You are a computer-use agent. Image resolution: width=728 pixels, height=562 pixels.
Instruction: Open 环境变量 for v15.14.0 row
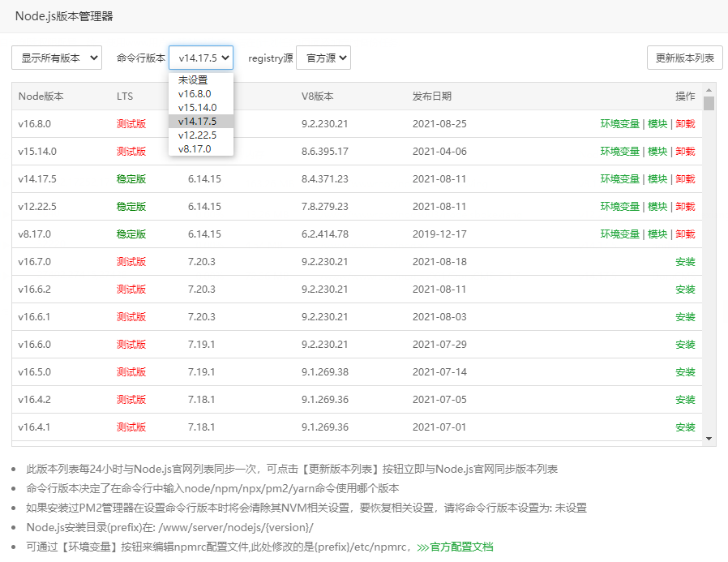click(x=620, y=152)
